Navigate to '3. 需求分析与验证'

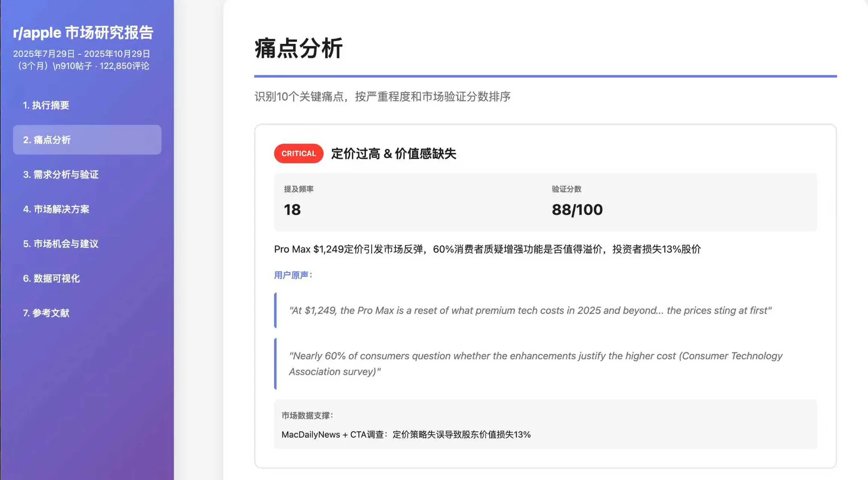click(61, 175)
